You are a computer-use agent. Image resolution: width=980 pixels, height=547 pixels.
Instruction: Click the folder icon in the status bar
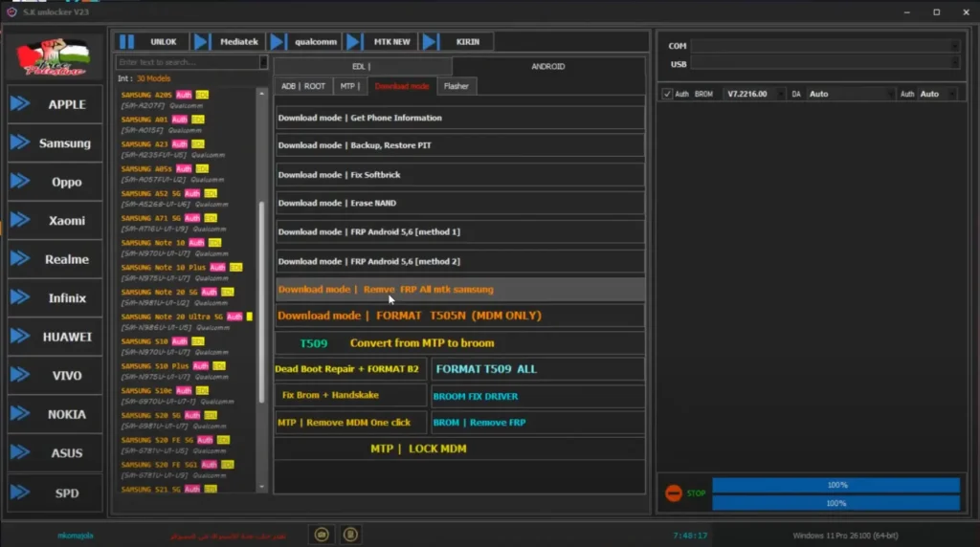[x=323, y=534]
